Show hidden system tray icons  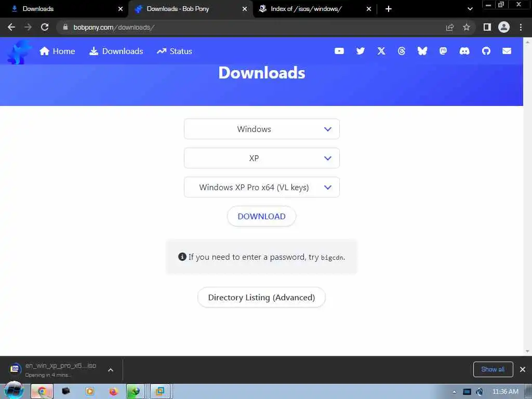[x=454, y=392]
